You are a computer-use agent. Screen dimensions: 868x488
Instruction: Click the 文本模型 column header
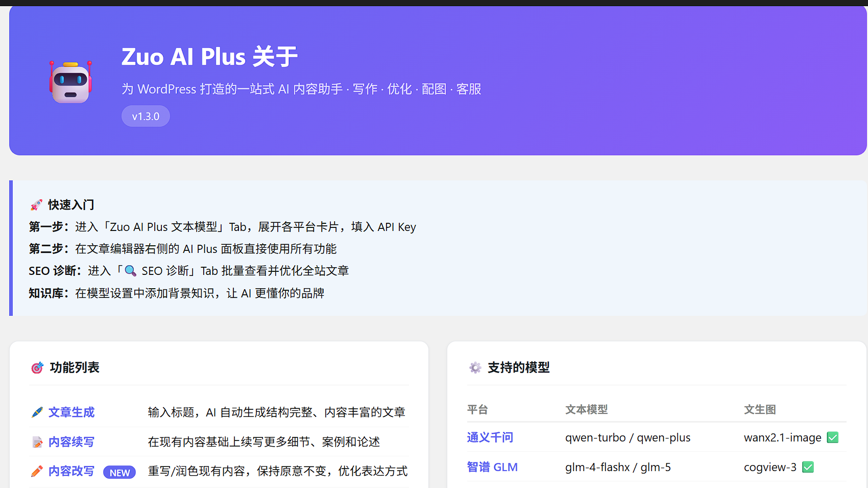click(x=587, y=410)
